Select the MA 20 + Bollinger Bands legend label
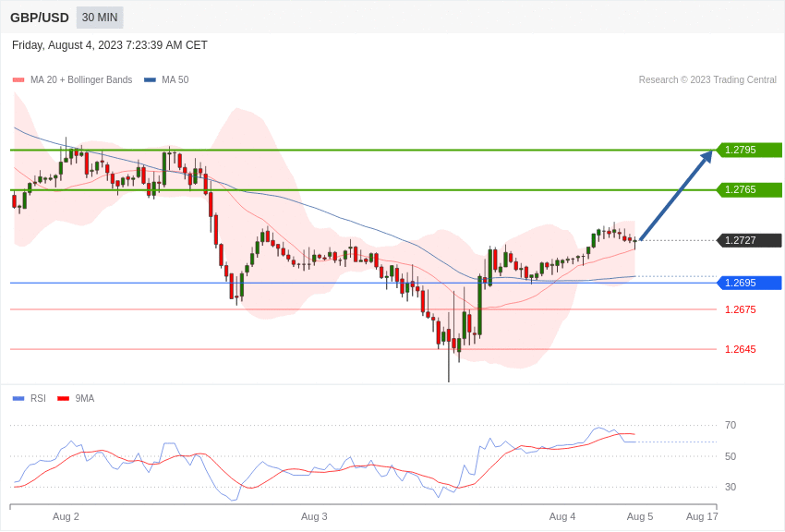 81,79
